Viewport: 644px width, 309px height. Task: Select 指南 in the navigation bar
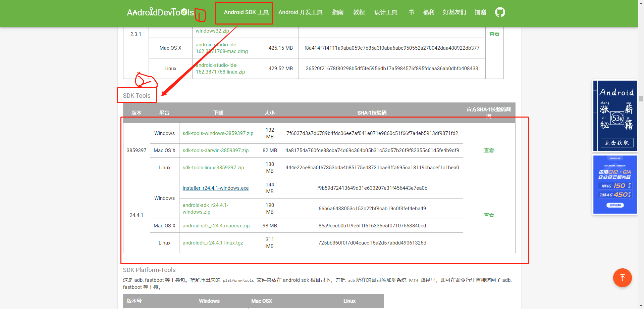click(338, 12)
